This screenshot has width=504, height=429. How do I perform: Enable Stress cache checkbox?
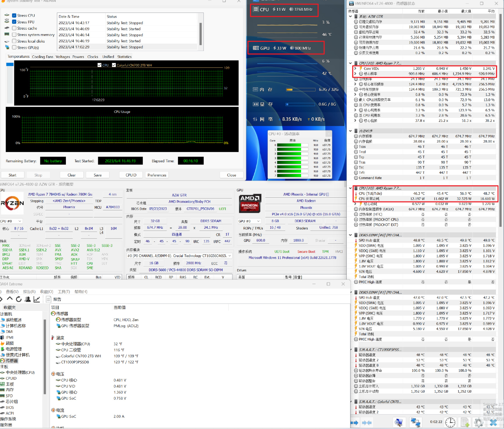pyautogui.click(x=14, y=28)
